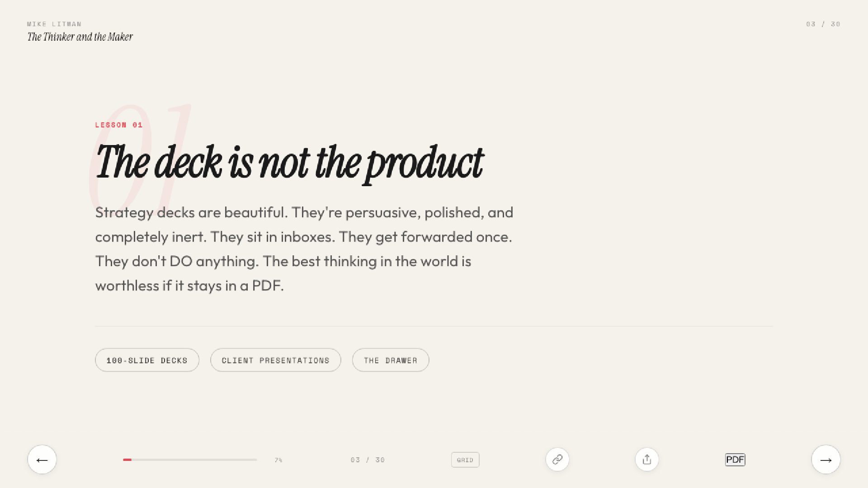Screen dimensions: 868x488
Task: Open The Thinker and the Maker title
Action: [x=80, y=37]
